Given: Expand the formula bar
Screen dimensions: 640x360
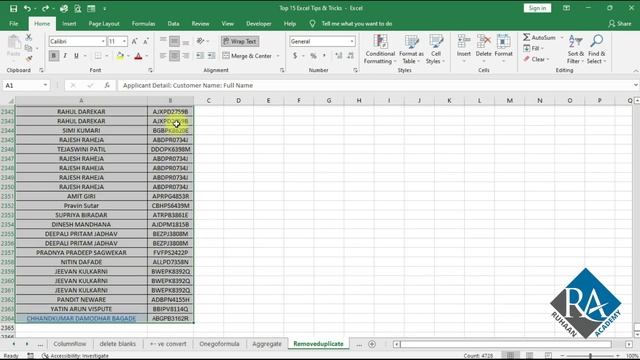Looking at the screenshot, I should pos(636,85).
